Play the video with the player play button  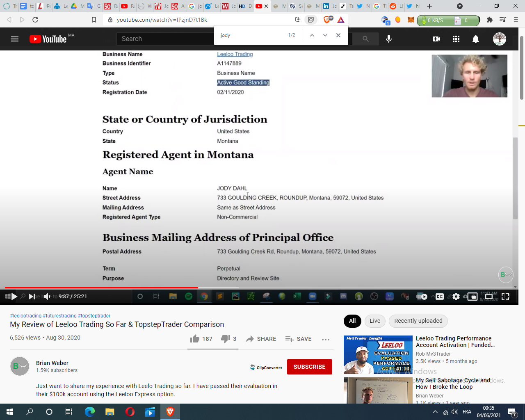coord(14,297)
